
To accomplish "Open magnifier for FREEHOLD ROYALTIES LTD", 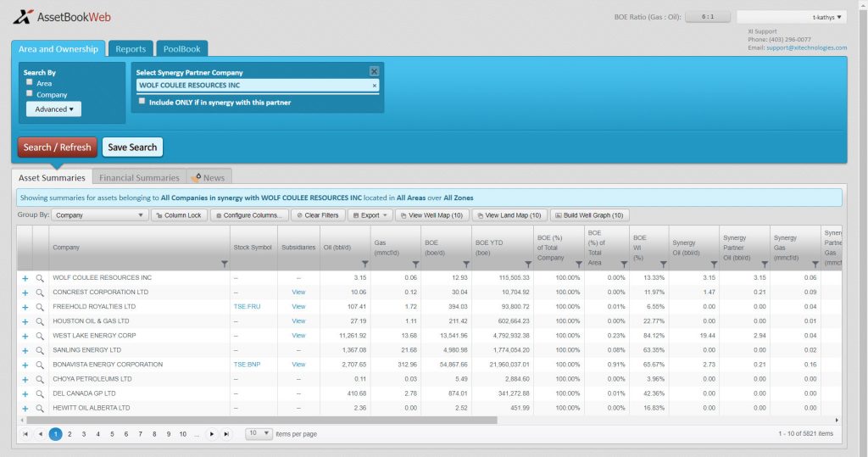I will 40,307.
